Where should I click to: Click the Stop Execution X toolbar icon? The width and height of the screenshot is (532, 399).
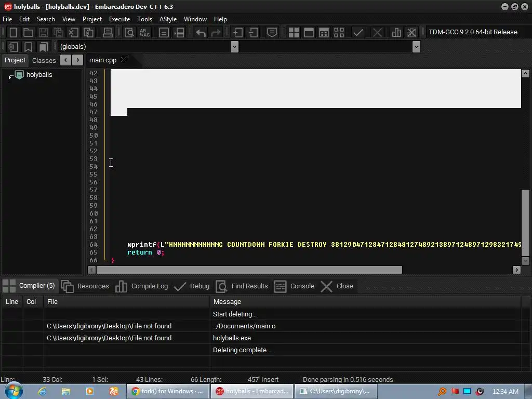pos(377,33)
